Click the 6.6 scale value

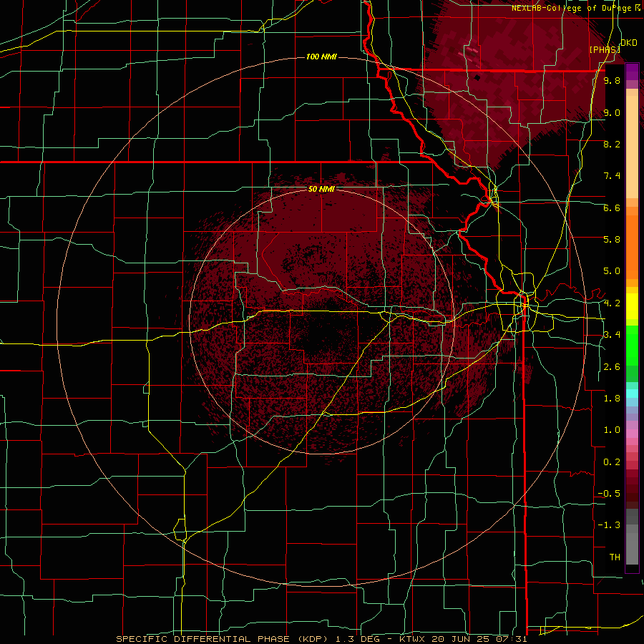tap(612, 208)
